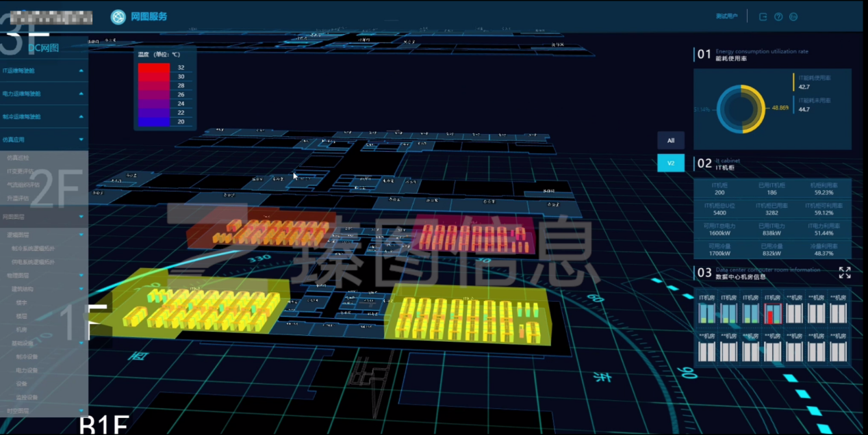
Task: Select the last **机房 icon in bottom row
Action: (838, 352)
